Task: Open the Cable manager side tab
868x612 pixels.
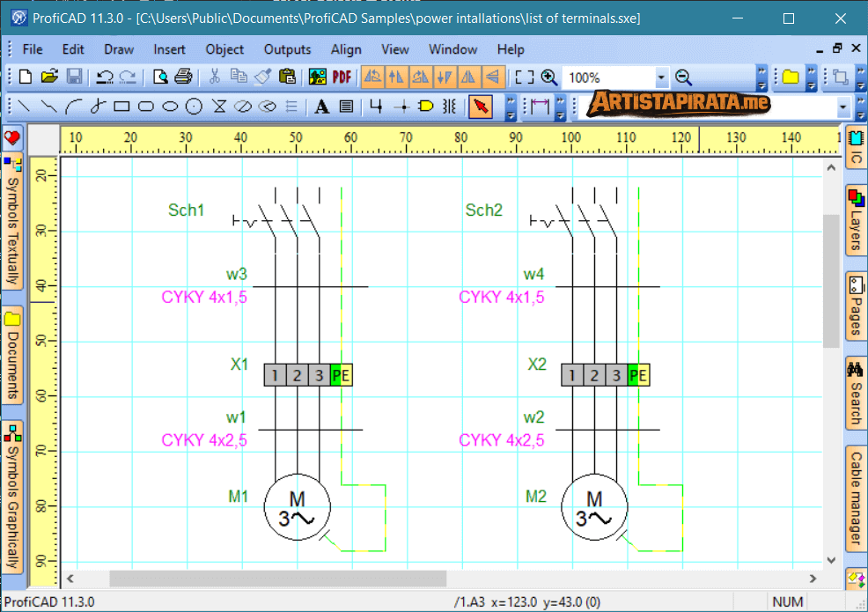Action: click(x=855, y=498)
